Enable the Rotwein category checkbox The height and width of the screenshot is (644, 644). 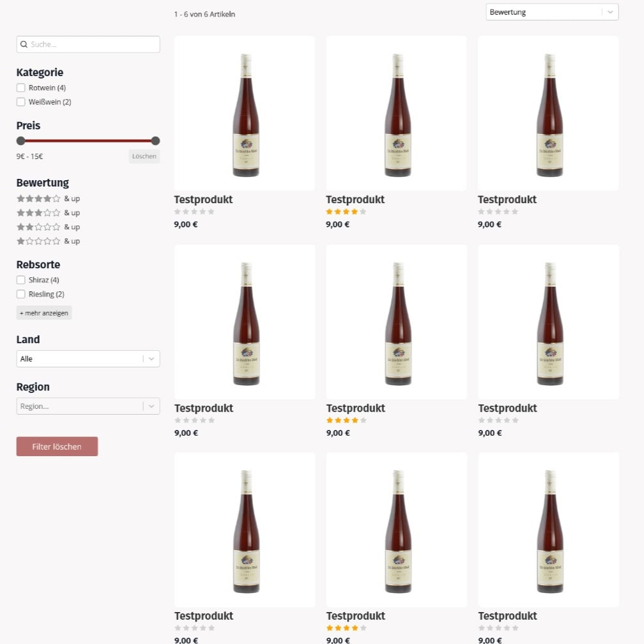21,88
